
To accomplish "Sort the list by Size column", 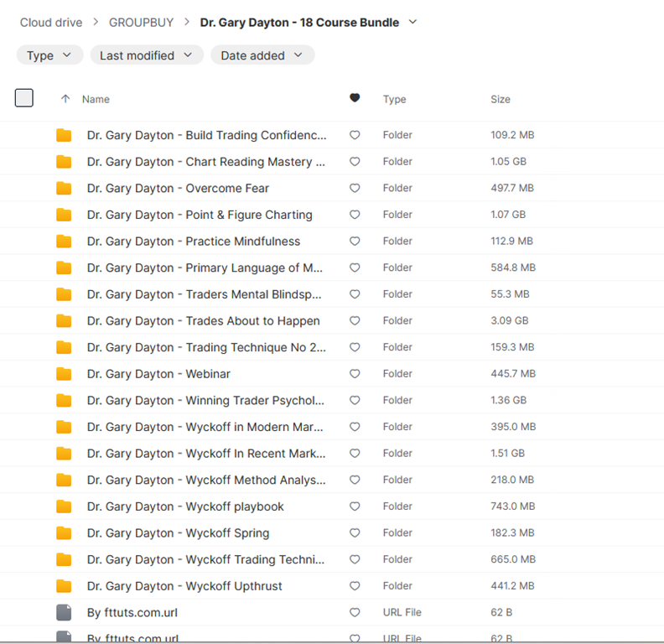I will click(501, 99).
